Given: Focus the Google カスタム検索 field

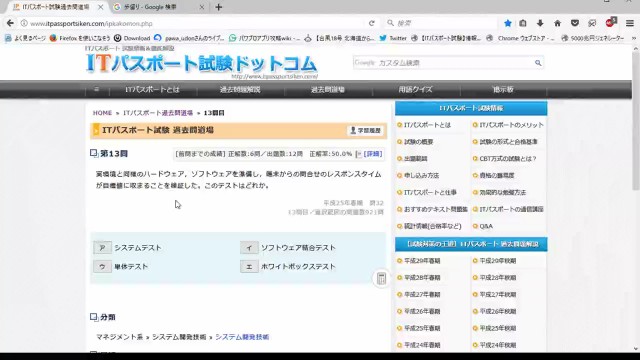Looking at the screenshot, I should [443, 63].
